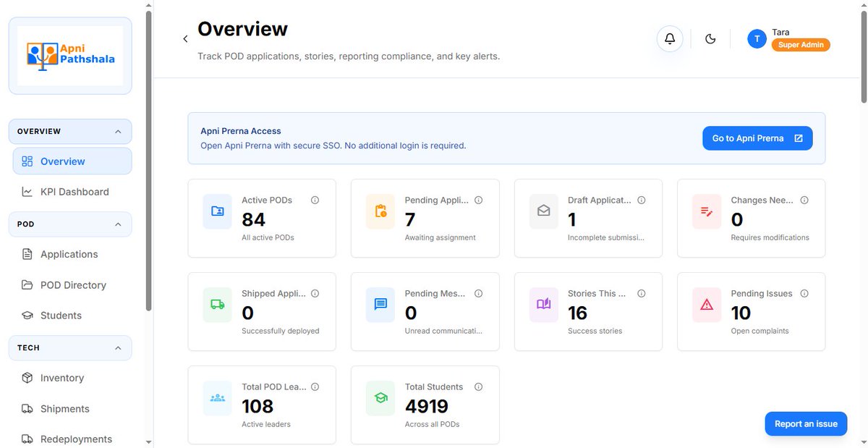Click the Total POD Leaders people icon
The height and width of the screenshot is (448, 868).
point(217,398)
